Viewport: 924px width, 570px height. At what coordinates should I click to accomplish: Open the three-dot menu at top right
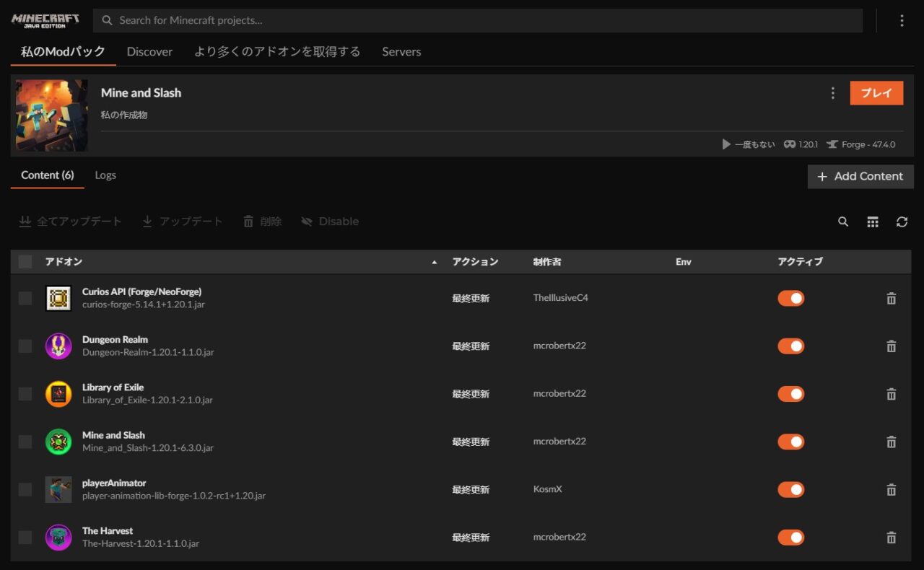click(x=902, y=21)
